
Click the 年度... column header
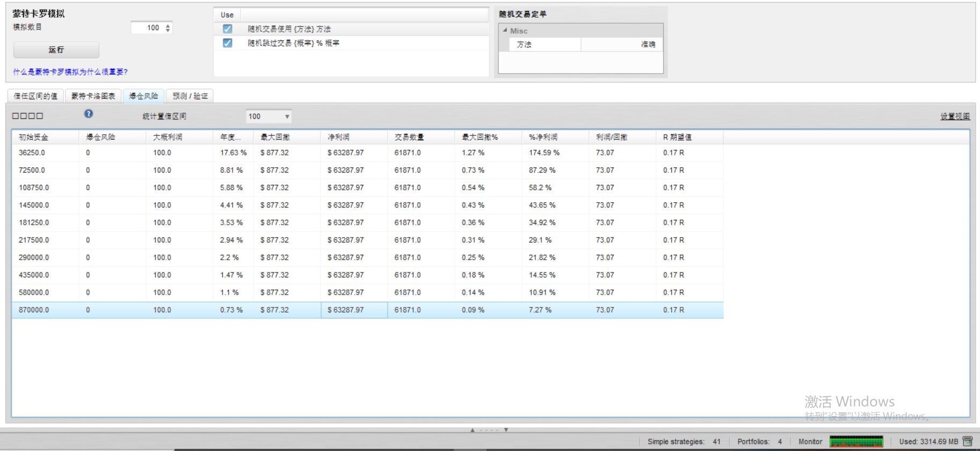[x=233, y=137]
